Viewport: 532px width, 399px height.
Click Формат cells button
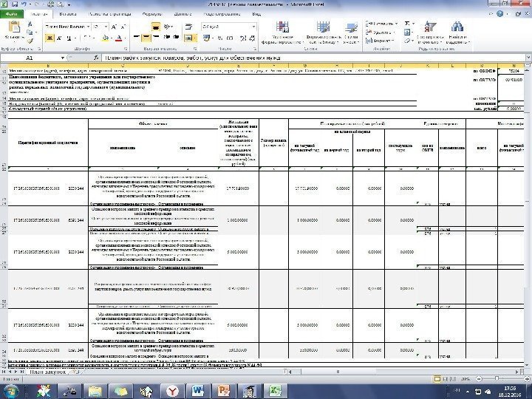tap(380, 41)
